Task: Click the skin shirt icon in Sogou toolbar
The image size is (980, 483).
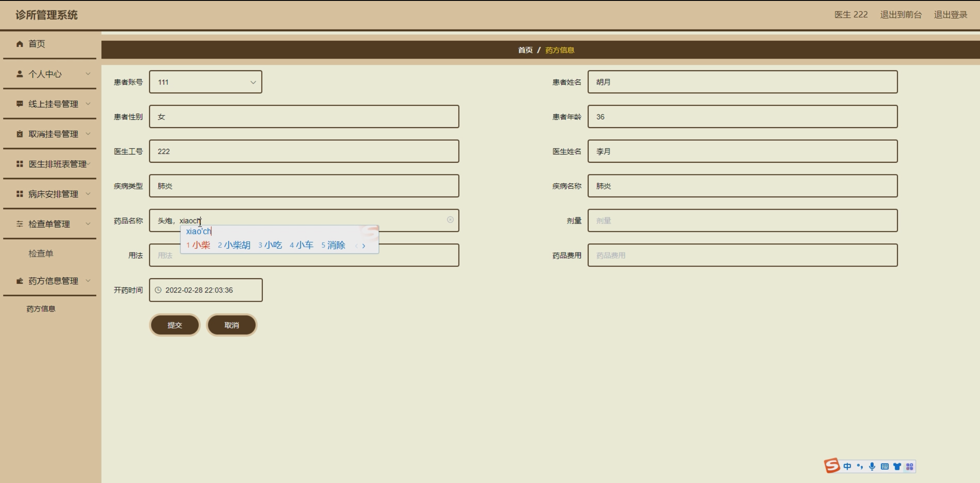Action: pyautogui.click(x=897, y=467)
